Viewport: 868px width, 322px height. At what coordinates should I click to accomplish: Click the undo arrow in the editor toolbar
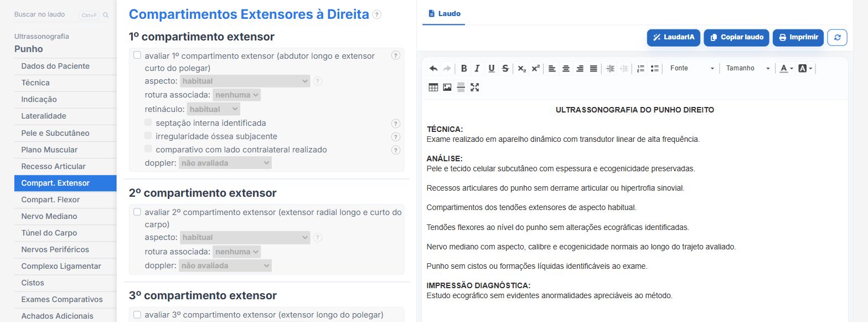pos(433,68)
